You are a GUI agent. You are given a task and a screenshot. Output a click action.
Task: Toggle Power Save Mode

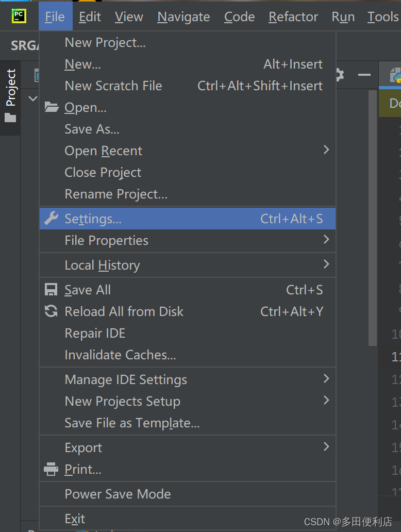pos(188,494)
